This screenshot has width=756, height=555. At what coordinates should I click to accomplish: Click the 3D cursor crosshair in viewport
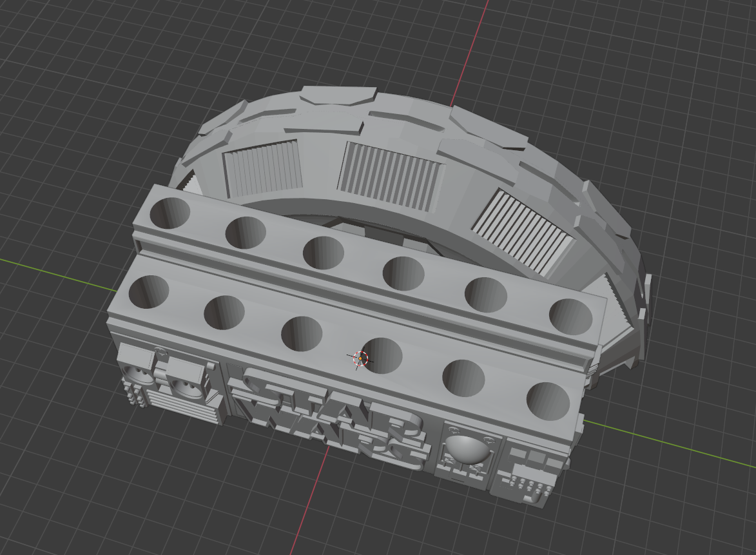pos(360,358)
